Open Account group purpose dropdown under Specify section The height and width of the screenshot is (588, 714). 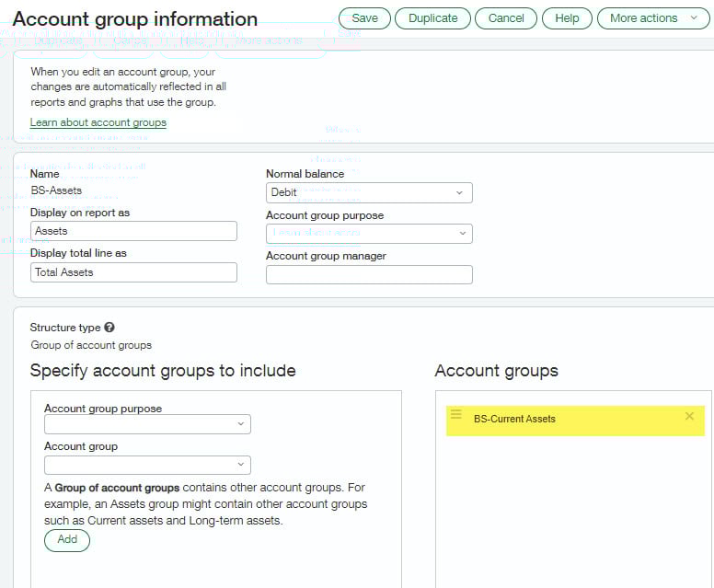(147, 424)
